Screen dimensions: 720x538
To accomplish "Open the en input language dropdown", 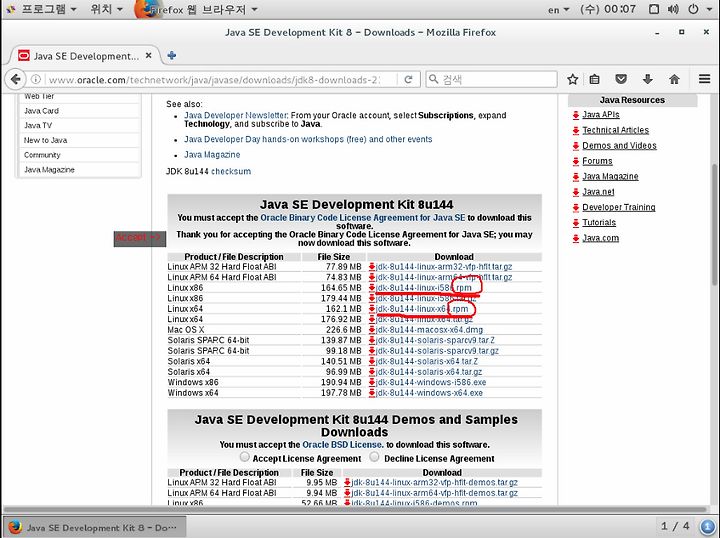I will pos(558,10).
